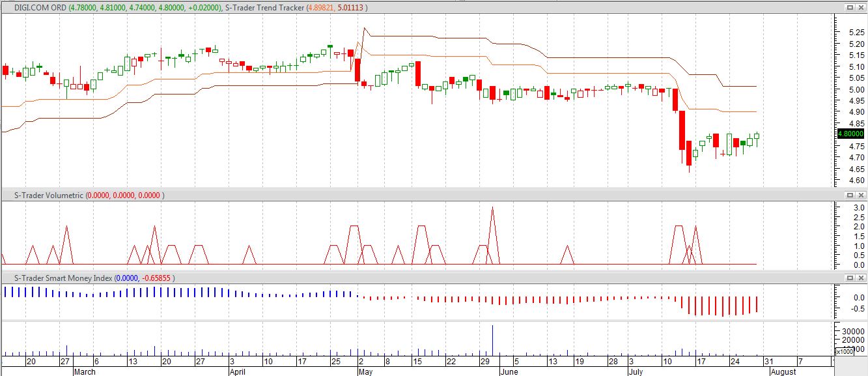Click the -0.65855 Smart Money Index value
This screenshot has height=376, width=868.
[x=155, y=278]
